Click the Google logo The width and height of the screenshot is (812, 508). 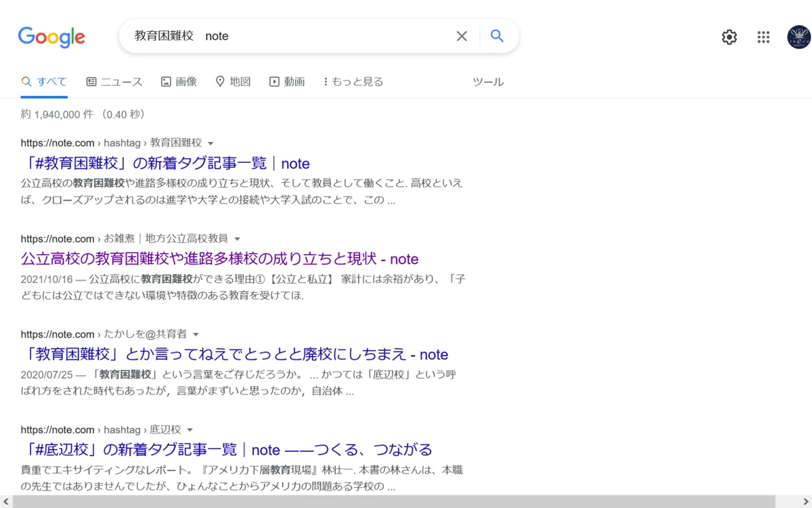[x=51, y=37]
